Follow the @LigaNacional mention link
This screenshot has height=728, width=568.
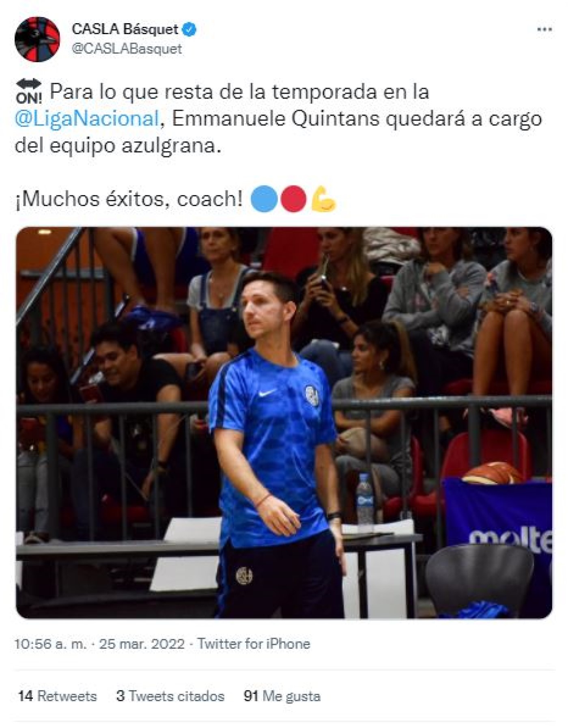[x=86, y=118]
